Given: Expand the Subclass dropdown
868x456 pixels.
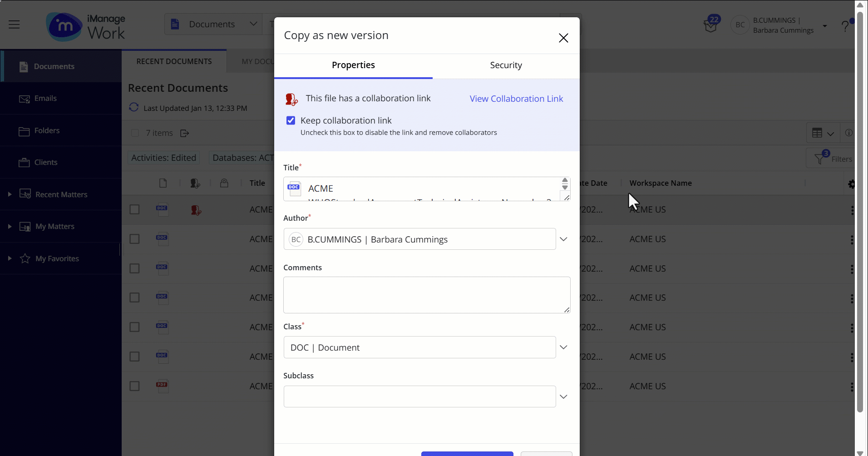Looking at the screenshot, I should [563, 396].
